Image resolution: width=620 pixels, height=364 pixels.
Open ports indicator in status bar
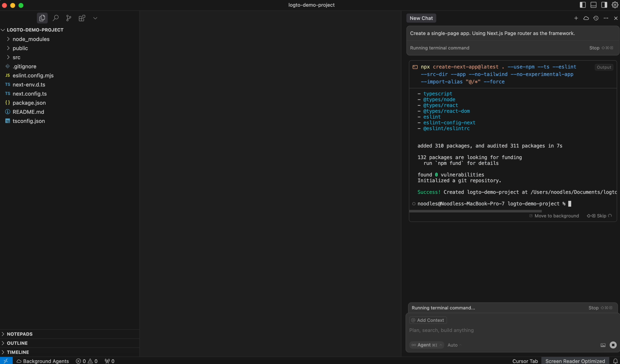click(110, 361)
